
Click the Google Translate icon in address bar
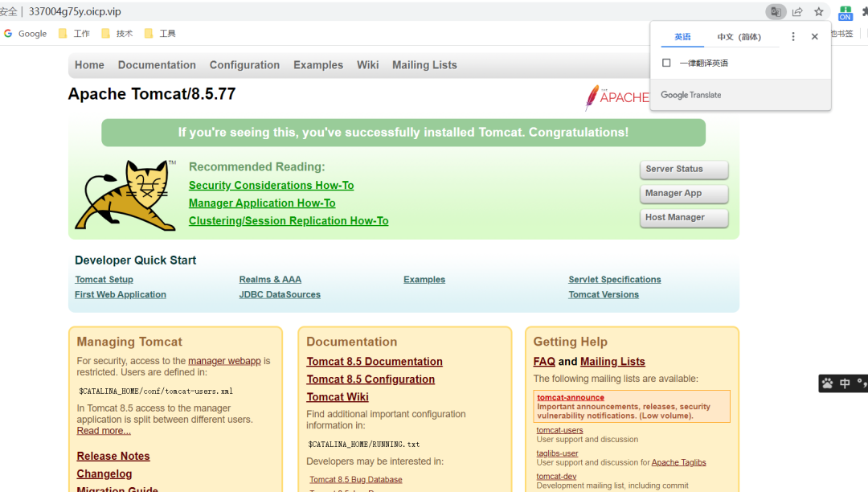(x=776, y=12)
